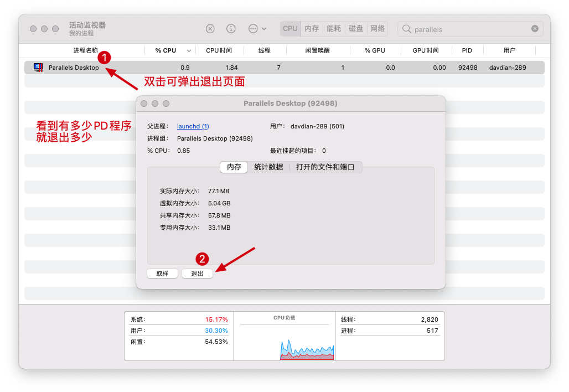The height and width of the screenshot is (392, 569).
Task: Click the 退出 quit button
Action: tap(197, 274)
